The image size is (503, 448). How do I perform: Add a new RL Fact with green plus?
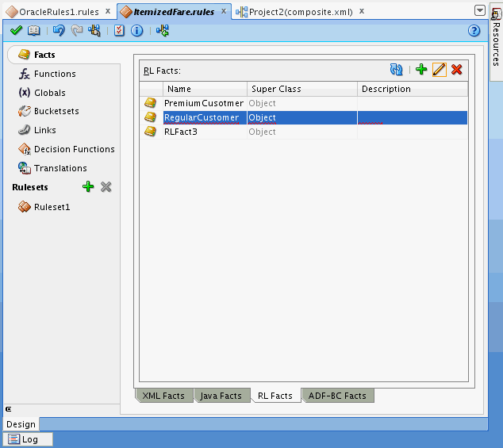[x=421, y=69]
